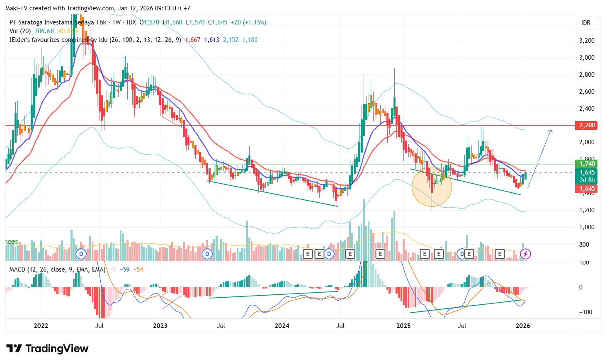This screenshot has width=607, height=364.
Task: Click the 1,200 price axis label
Action: tap(587, 210)
